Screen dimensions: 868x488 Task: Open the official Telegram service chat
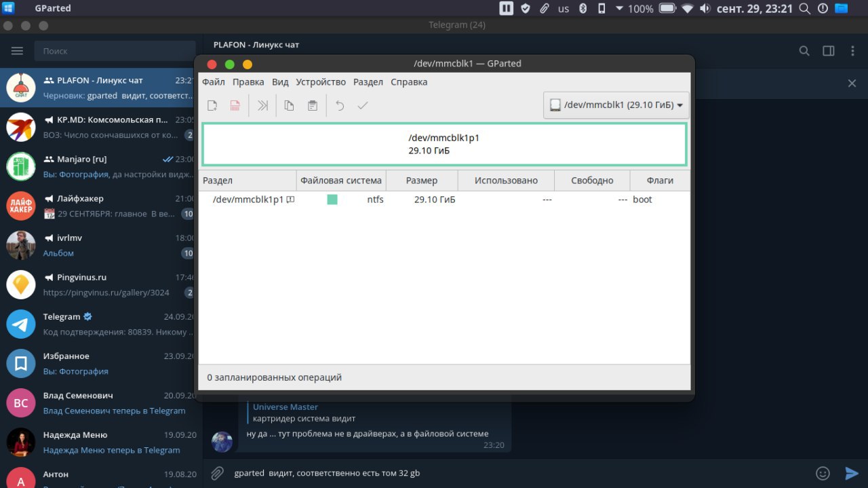tap(98, 324)
